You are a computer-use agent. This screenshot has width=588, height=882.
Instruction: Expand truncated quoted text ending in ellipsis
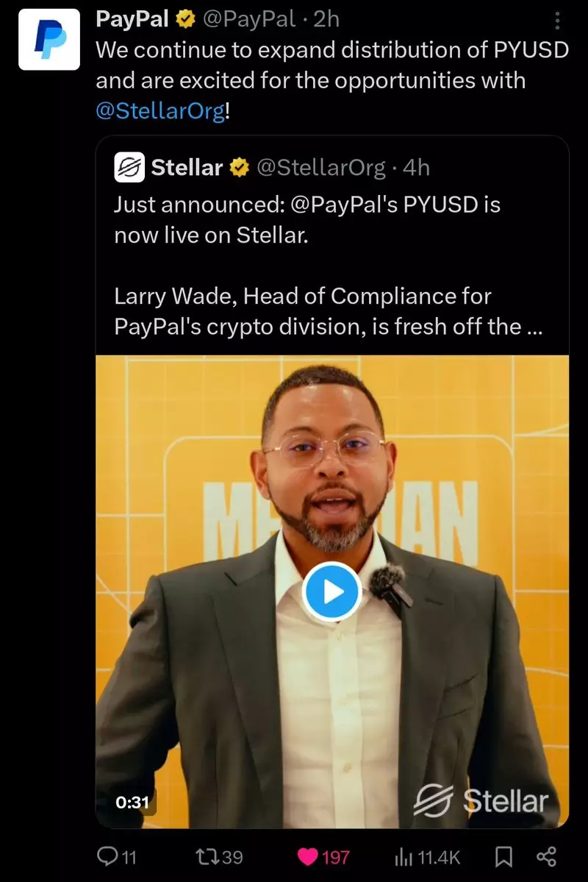tap(534, 327)
